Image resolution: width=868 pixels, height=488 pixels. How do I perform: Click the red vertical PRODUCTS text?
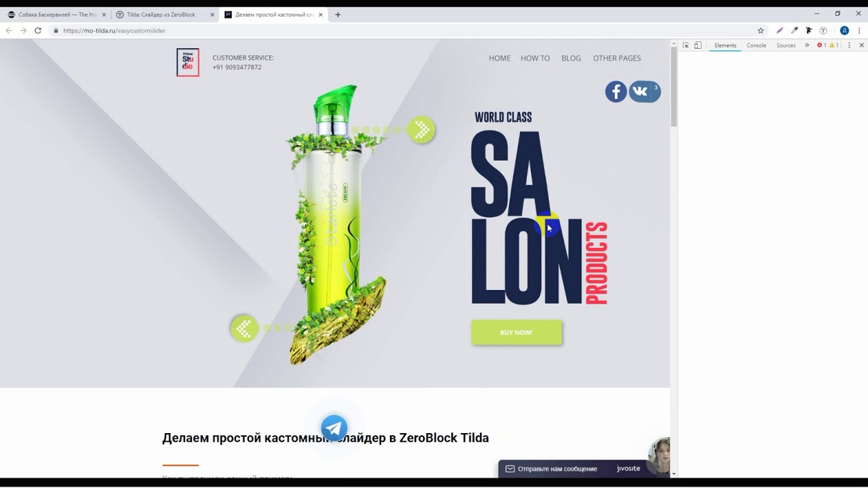click(x=597, y=263)
